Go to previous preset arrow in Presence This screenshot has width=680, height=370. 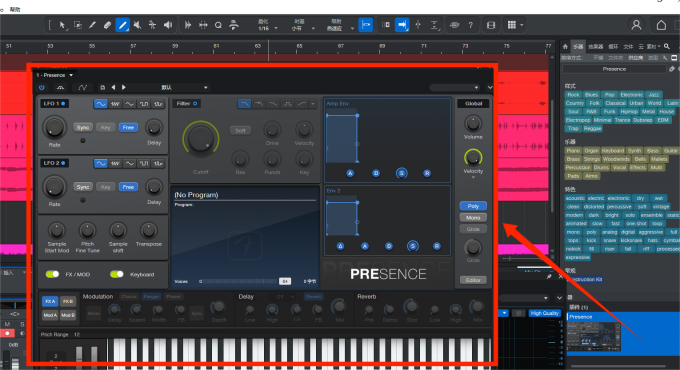[x=114, y=87]
